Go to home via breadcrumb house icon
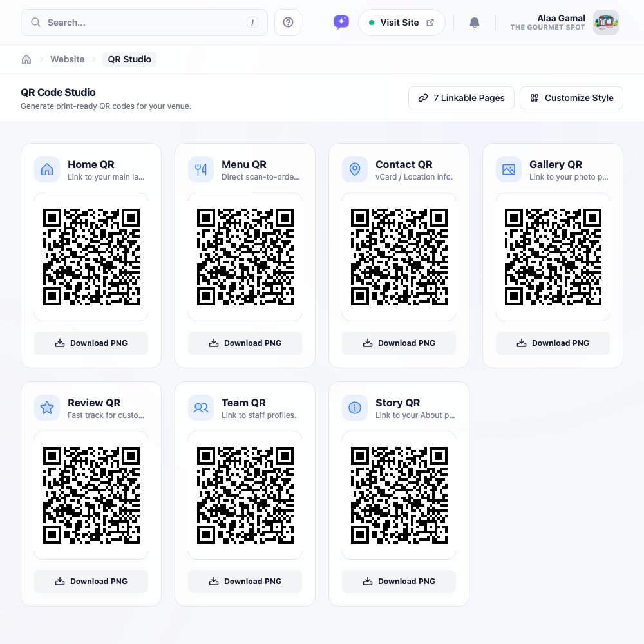 (x=26, y=59)
